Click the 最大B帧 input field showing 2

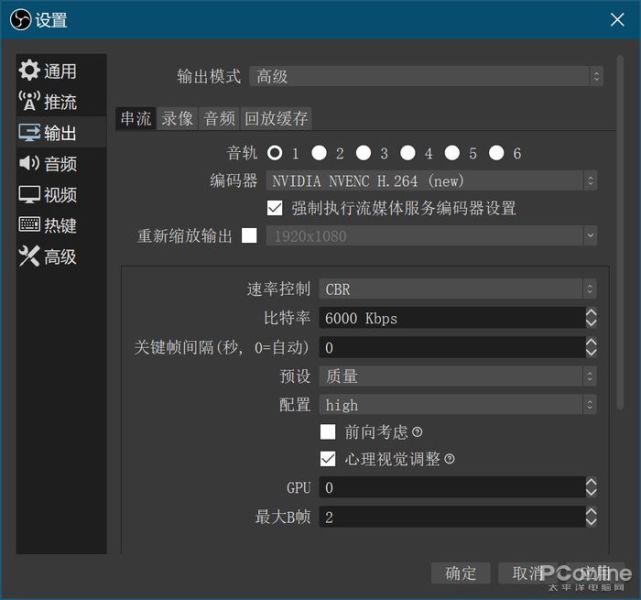pyautogui.click(x=452, y=517)
